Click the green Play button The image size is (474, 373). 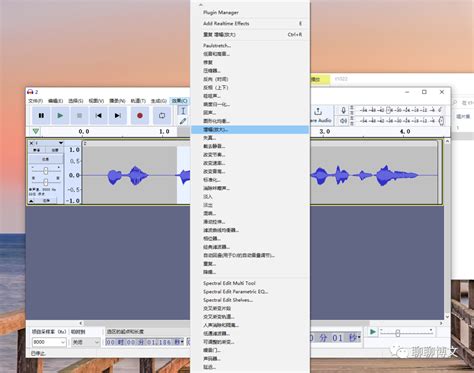pyautogui.click(x=60, y=116)
